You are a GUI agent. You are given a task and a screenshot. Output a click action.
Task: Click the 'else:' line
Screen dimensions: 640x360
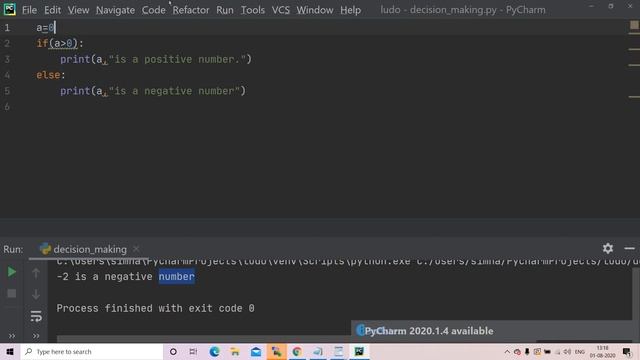(x=51, y=75)
